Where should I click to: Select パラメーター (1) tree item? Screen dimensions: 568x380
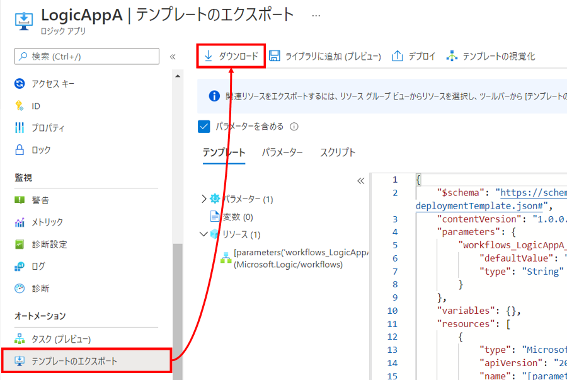248,199
